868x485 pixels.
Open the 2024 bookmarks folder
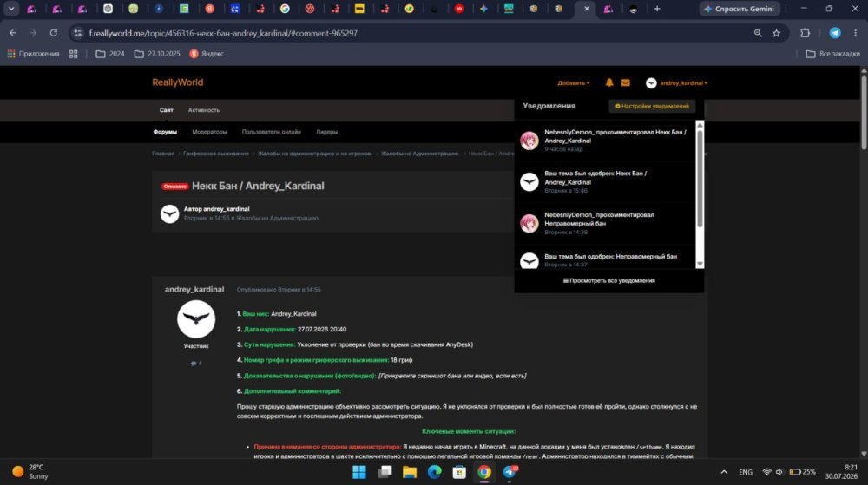(110, 54)
